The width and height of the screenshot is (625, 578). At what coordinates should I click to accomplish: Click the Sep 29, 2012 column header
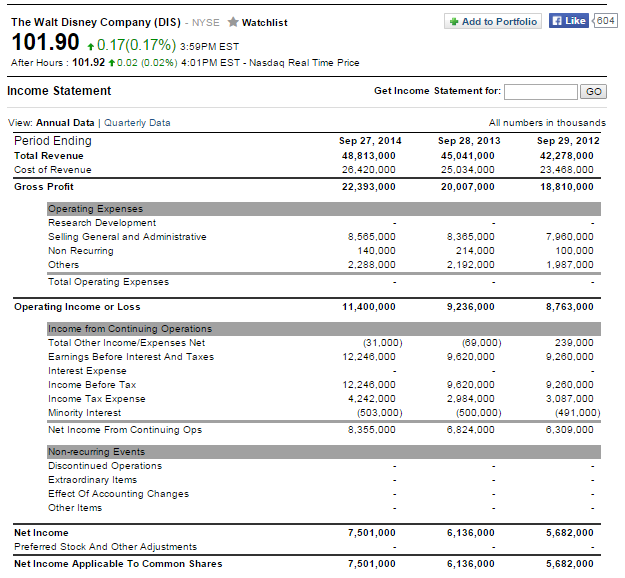pos(568,141)
